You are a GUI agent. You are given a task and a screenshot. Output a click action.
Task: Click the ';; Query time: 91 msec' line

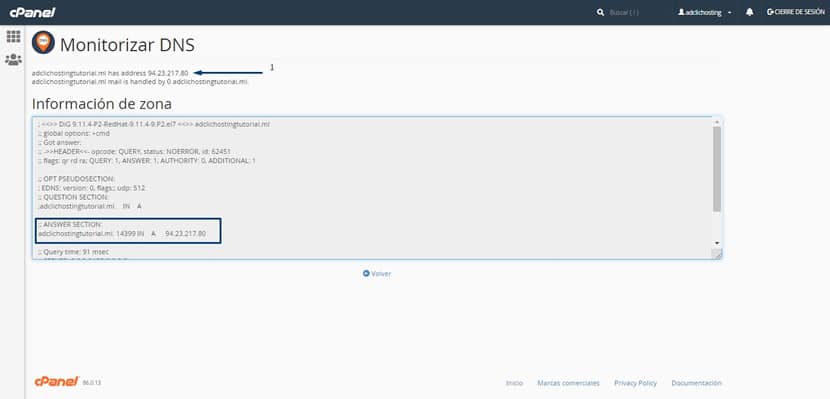[x=73, y=252]
